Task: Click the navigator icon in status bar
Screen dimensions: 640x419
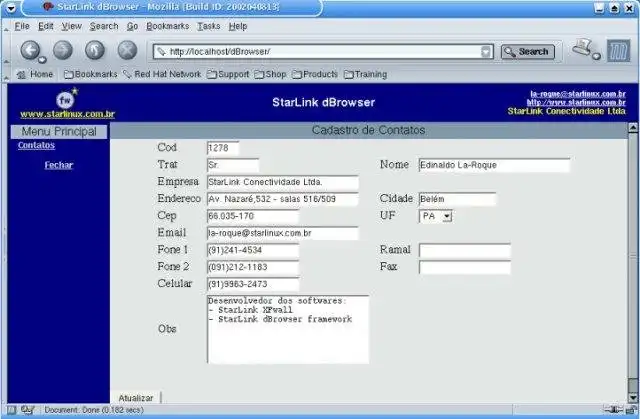Action: (11, 410)
